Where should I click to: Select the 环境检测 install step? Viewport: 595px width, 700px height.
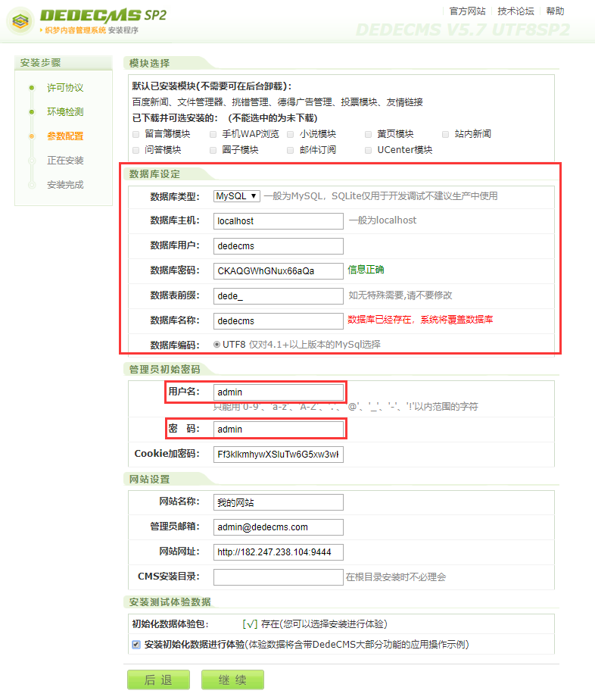pos(65,111)
